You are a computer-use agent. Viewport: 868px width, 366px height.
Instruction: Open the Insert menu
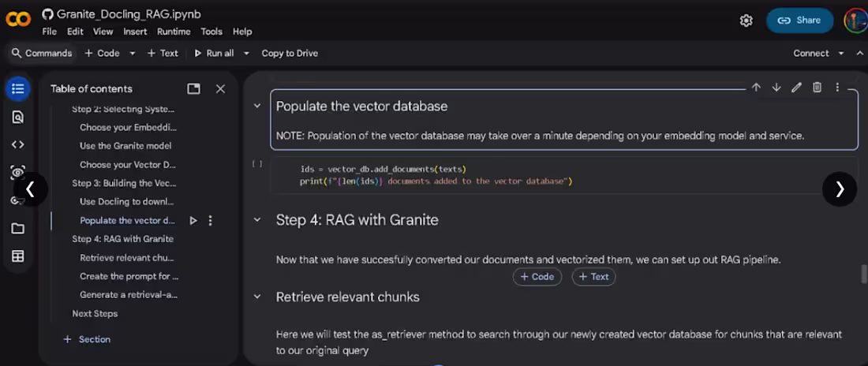pyautogui.click(x=135, y=32)
